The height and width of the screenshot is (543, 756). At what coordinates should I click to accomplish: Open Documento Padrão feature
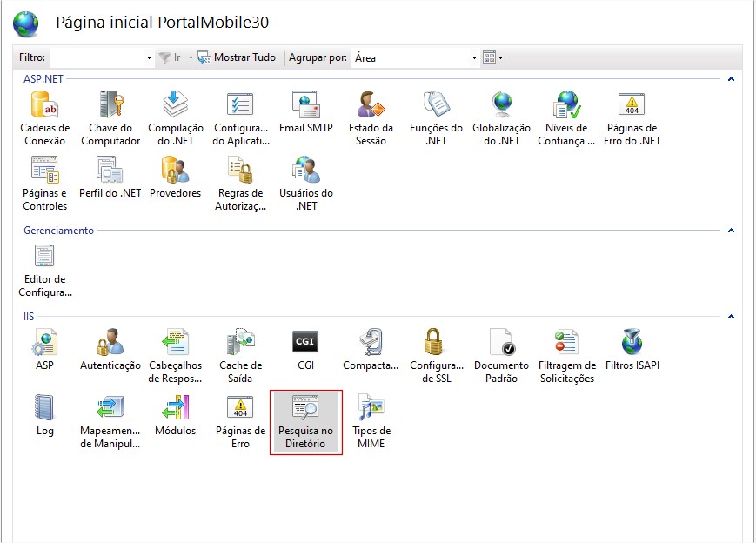coord(501,357)
